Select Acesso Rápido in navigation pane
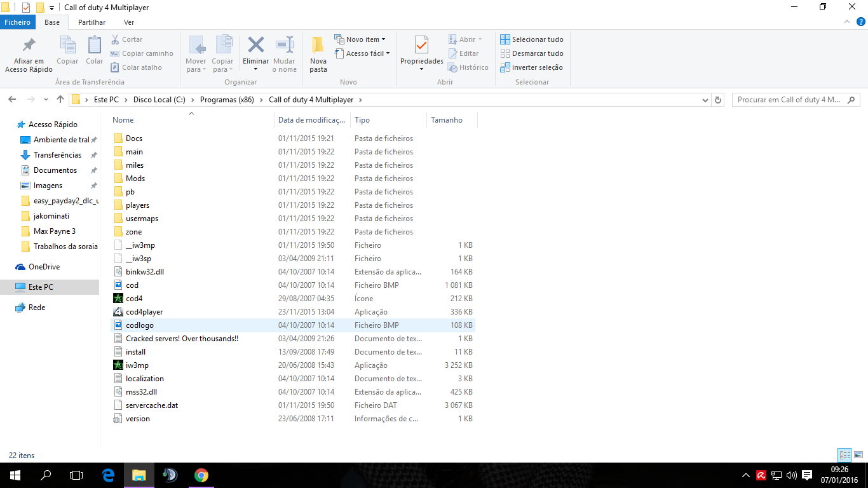This screenshot has height=488, width=868. (x=53, y=125)
